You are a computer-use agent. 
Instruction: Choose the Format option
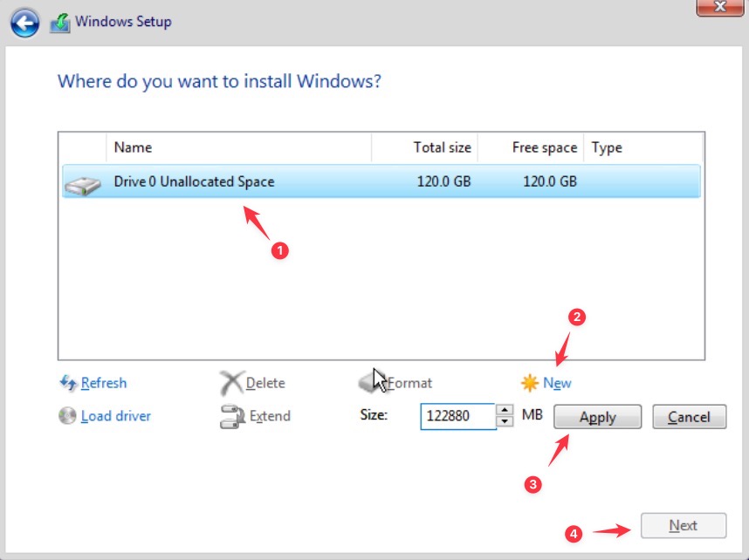tap(409, 383)
